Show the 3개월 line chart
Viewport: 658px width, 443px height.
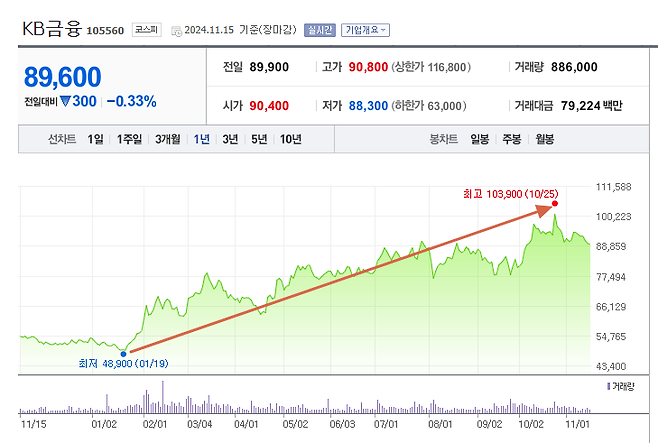(x=168, y=139)
